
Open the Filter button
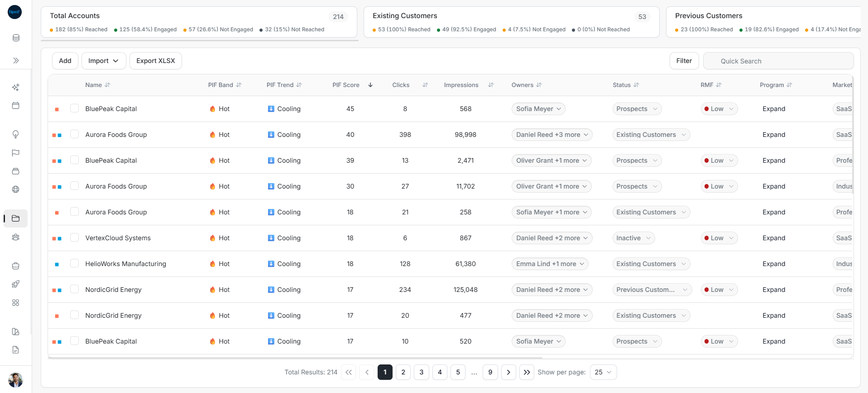(x=684, y=61)
